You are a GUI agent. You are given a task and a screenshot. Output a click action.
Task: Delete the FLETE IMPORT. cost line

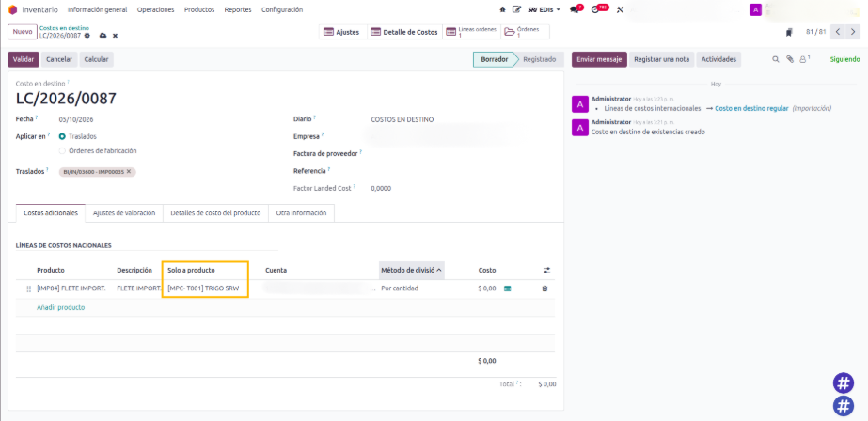(x=544, y=288)
